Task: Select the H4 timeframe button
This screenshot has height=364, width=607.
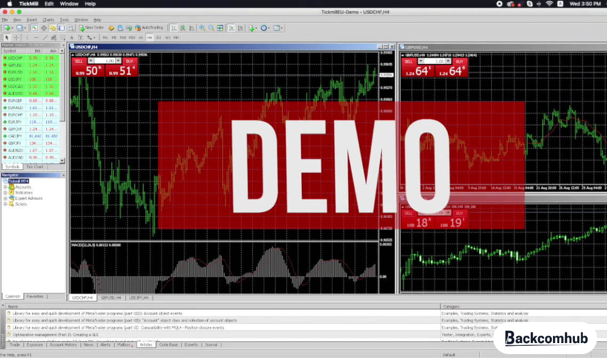Action: 150,38
